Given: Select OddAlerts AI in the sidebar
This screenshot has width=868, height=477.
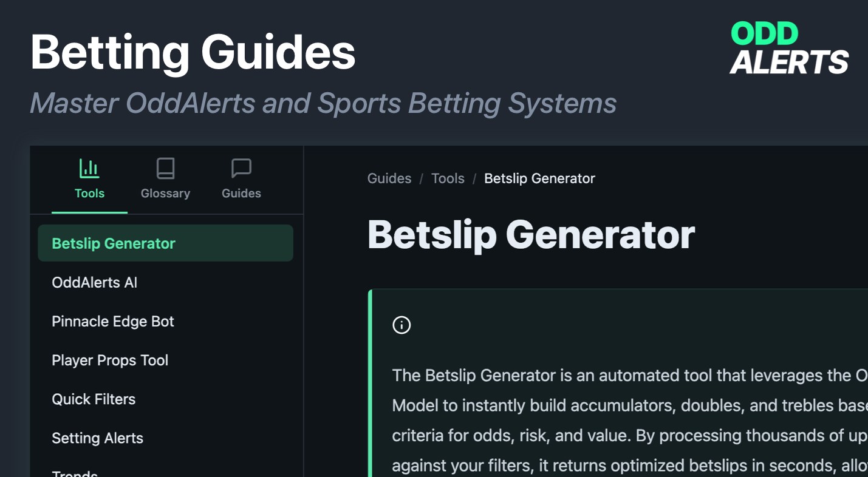Looking at the screenshot, I should pyautogui.click(x=94, y=282).
